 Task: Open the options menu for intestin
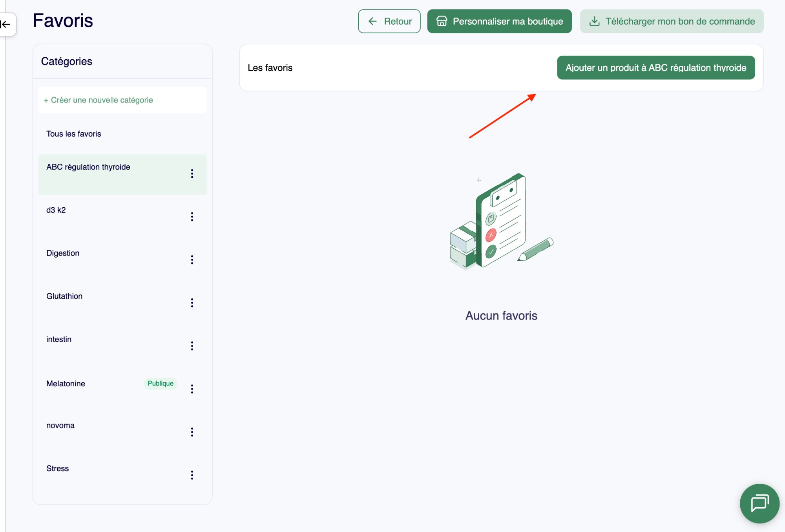click(x=192, y=346)
